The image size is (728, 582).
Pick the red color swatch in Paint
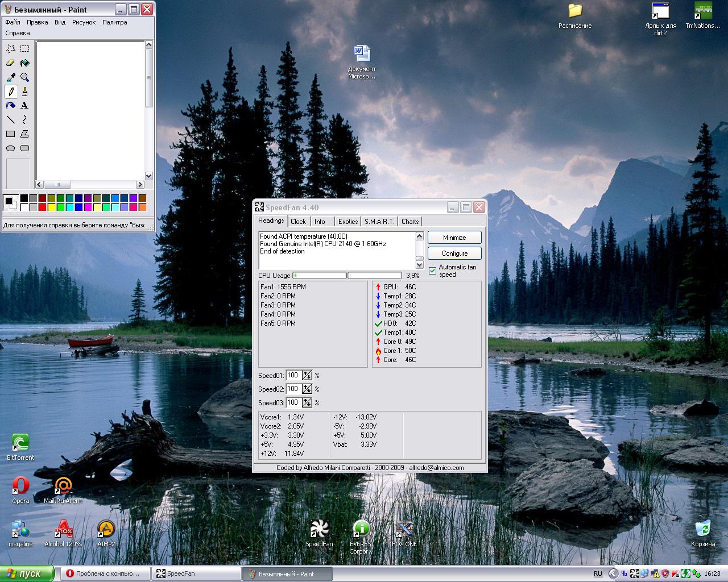coord(43,207)
